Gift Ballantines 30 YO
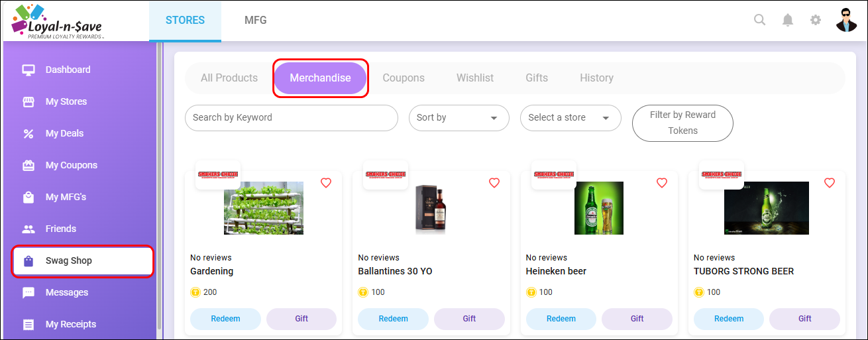 469,319
